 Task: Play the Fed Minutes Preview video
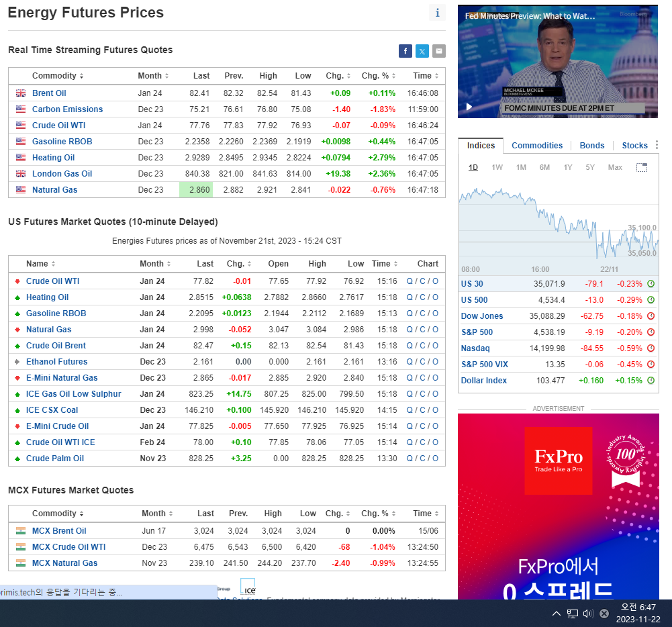(469, 107)
